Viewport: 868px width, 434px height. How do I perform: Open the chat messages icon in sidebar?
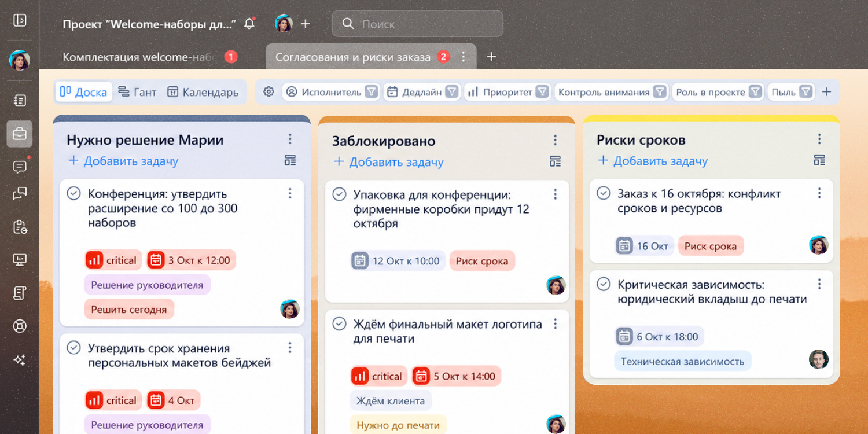coord(20,167)
